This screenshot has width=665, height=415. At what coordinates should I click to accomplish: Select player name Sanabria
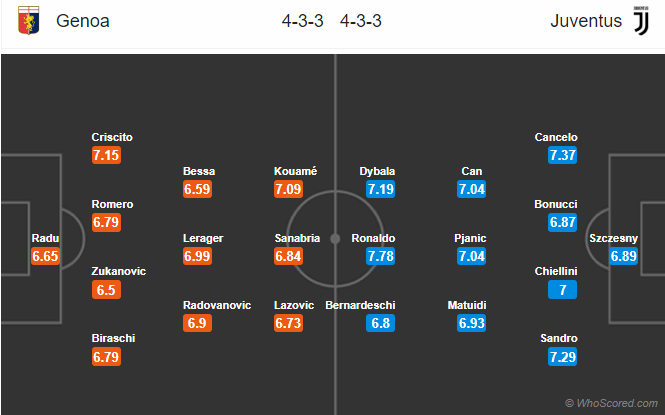coord(297,238)
